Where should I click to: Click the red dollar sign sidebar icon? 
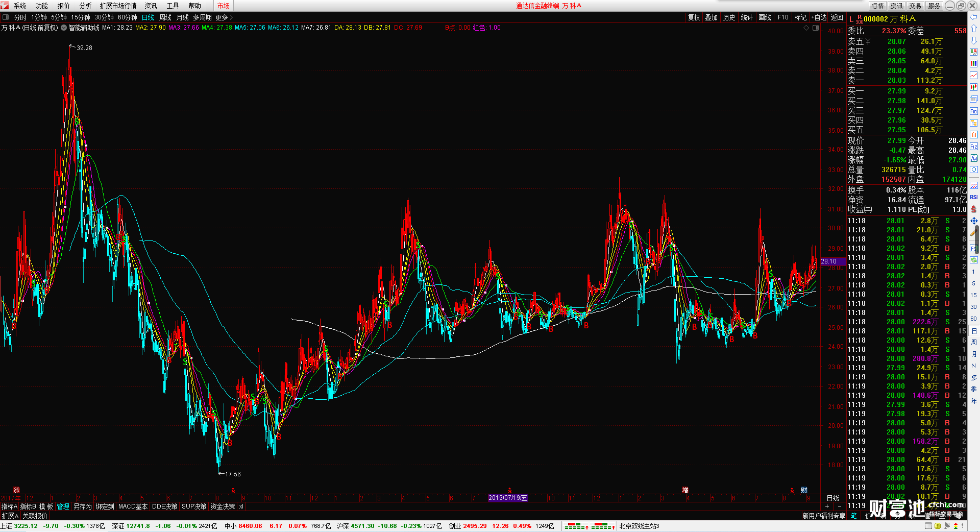click(973, 209)
